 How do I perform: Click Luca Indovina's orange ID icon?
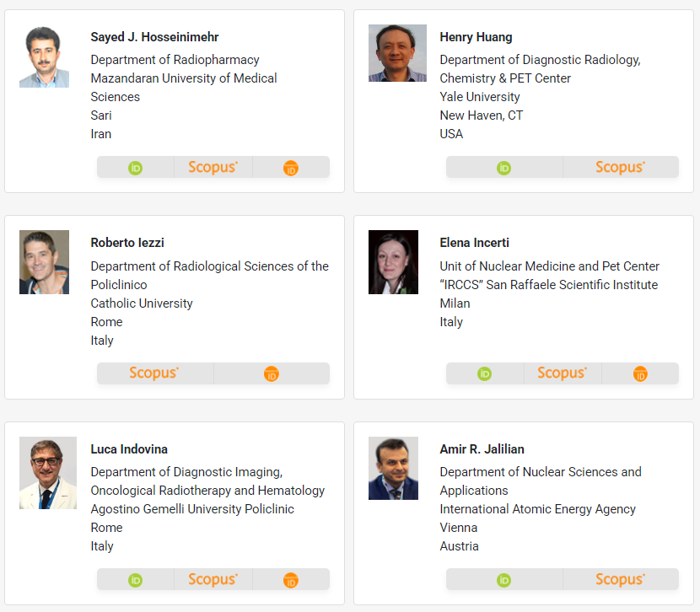click(x=291, y=580)
